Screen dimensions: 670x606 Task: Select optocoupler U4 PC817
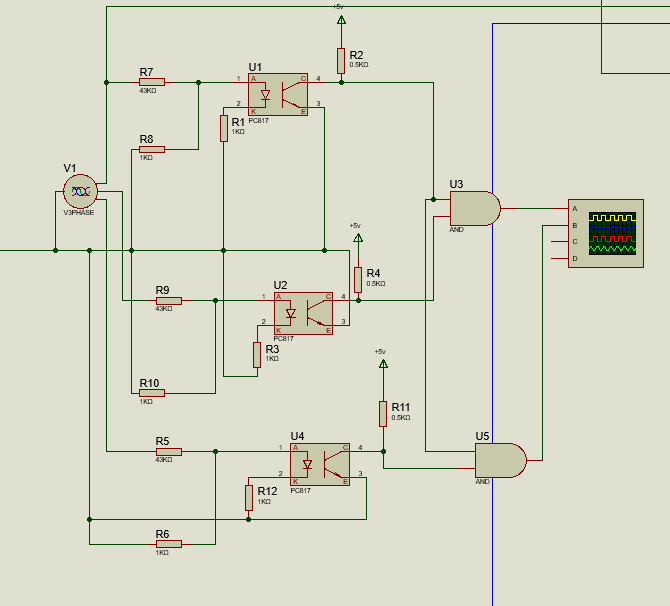click(x=320, y=464)
